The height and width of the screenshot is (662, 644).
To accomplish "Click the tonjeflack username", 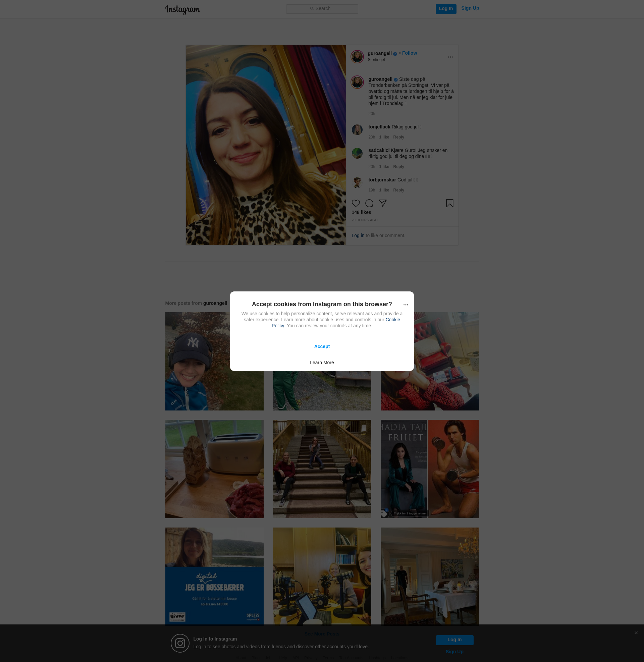I will click(x=379, y=127).
